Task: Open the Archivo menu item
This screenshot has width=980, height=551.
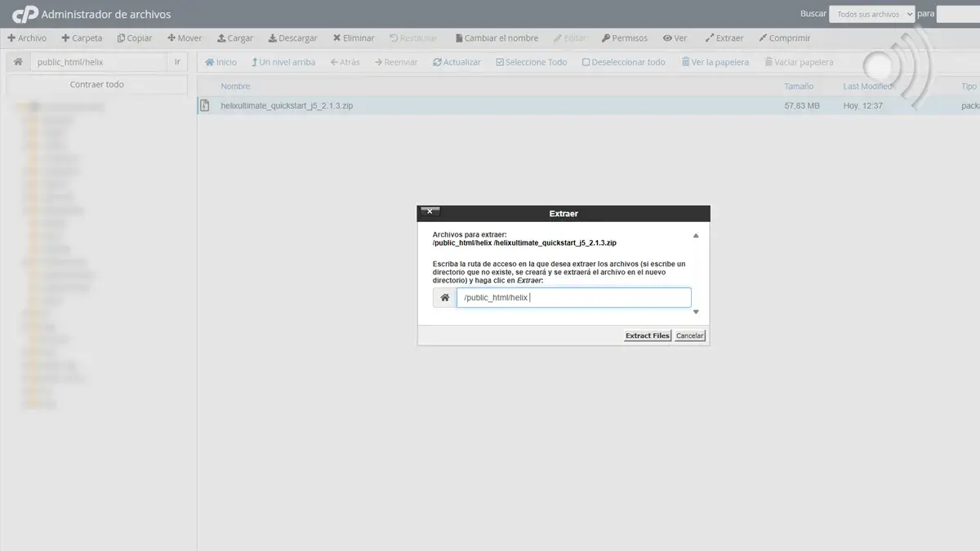Action: point(27,38)
